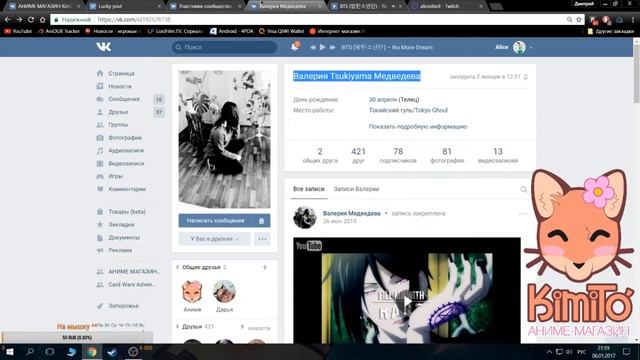
Task: Open Товары (beta) in left menu
Action: 127,212
